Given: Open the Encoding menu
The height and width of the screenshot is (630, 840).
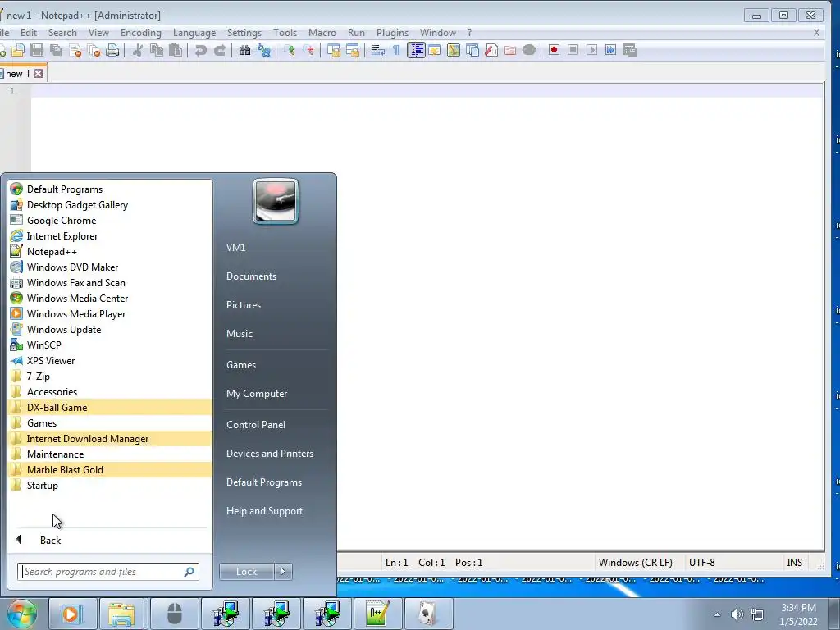Looking at the screenshot, I should (x=141, y=33).
